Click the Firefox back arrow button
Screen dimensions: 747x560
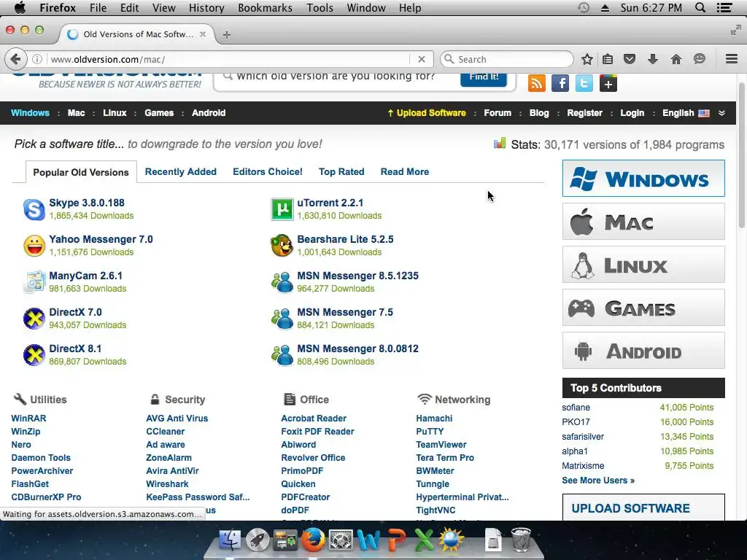coord(15,59)
